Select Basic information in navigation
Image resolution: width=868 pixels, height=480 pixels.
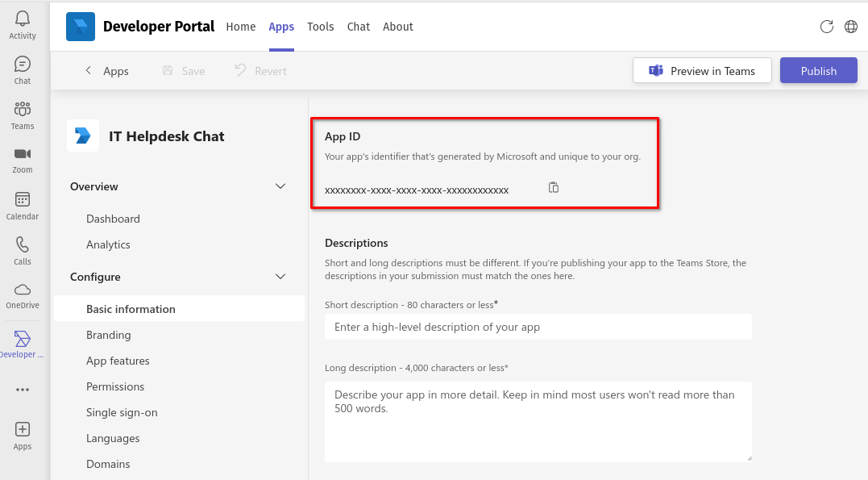[x=180, y=309]
